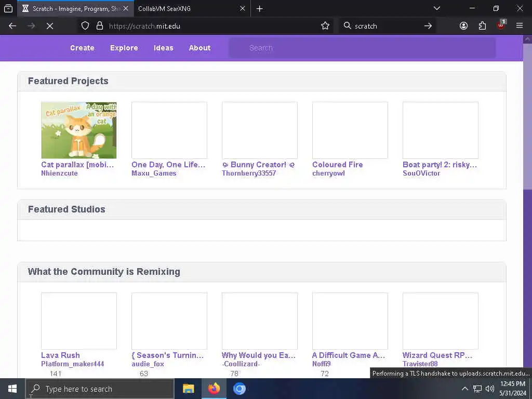This screenshot has height=399, width=532.
Task: List all tabs with the chevron dropdown
Action: 436,8
